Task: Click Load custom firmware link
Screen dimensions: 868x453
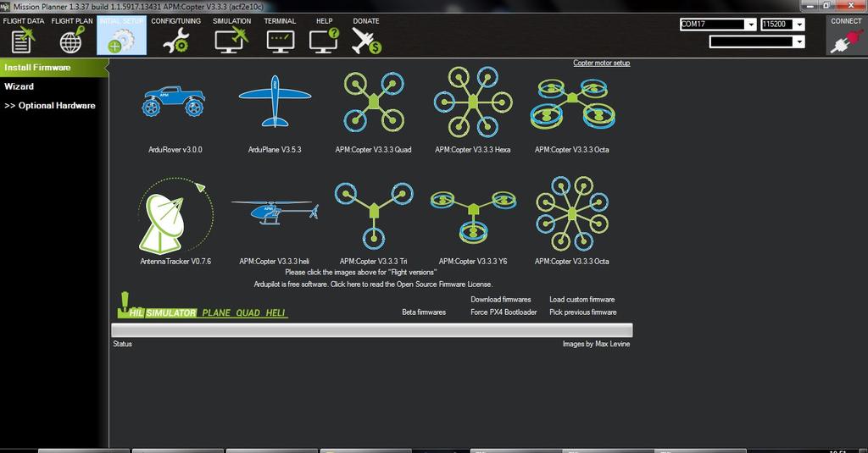Action: coord(581,299)
